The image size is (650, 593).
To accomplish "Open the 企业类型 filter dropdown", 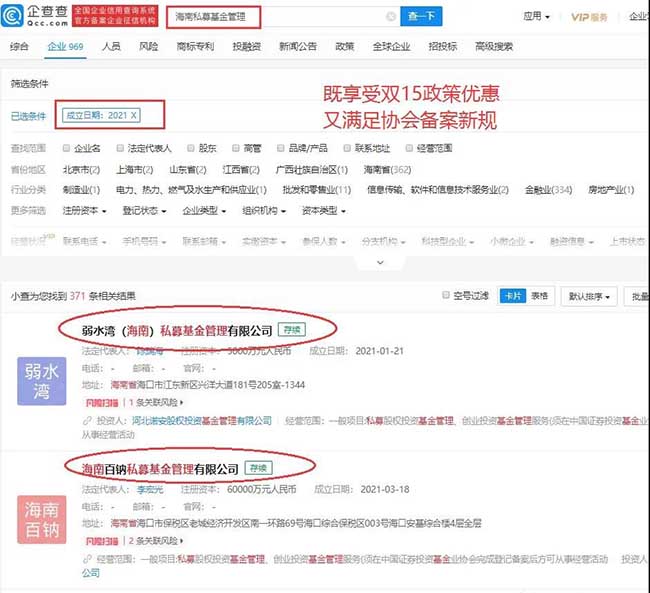I will pyautogui.click(x=204, y=211).
